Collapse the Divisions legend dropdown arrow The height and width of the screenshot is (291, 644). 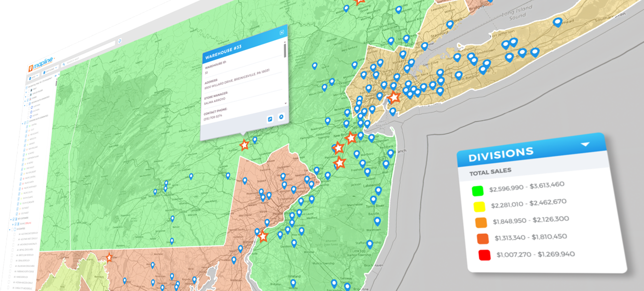point(585,144)
